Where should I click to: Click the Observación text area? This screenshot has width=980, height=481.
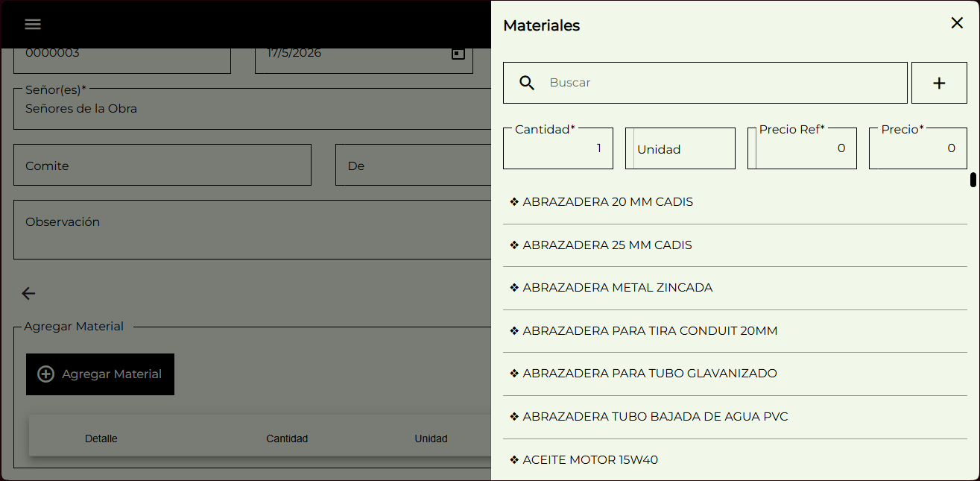252,230
